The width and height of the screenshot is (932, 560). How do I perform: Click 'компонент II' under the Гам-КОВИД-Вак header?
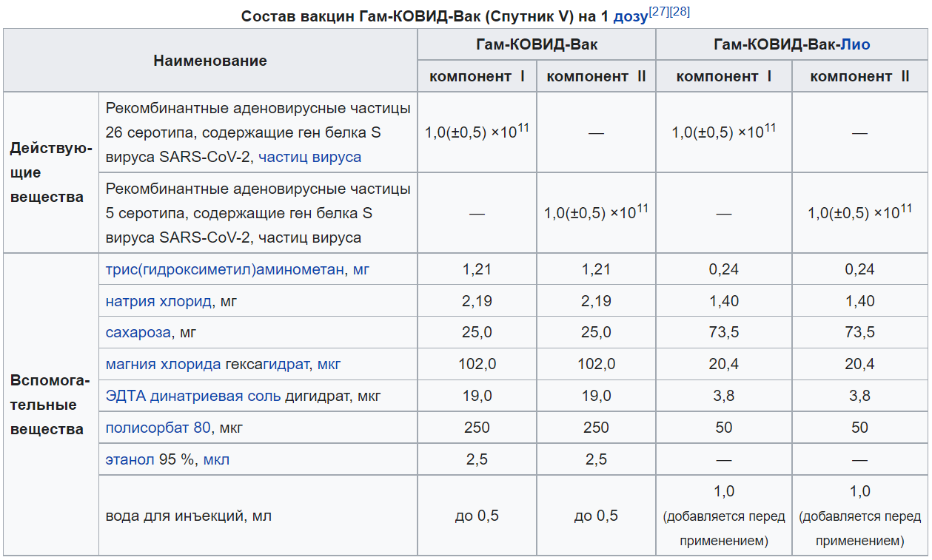[596, 76]
